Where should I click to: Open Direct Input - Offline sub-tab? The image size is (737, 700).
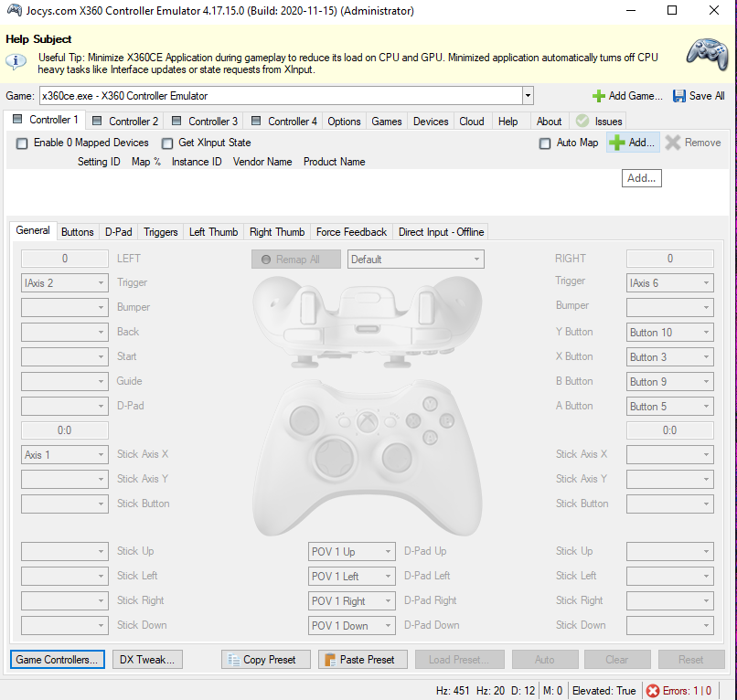pos(441,232)
